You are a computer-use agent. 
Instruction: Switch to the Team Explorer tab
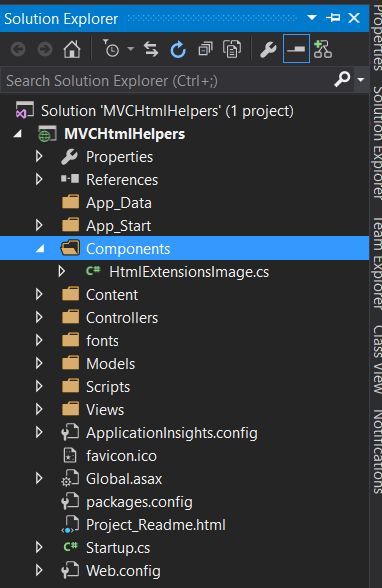[x=377, y=264]
